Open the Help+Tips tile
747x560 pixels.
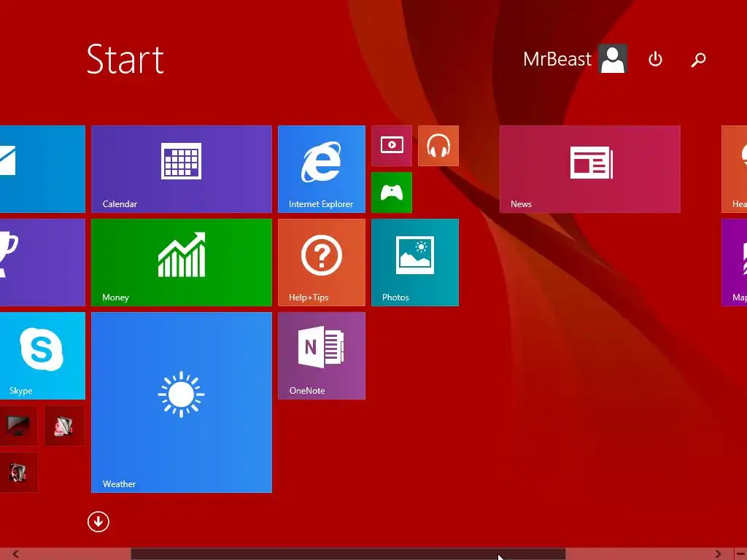322,262
